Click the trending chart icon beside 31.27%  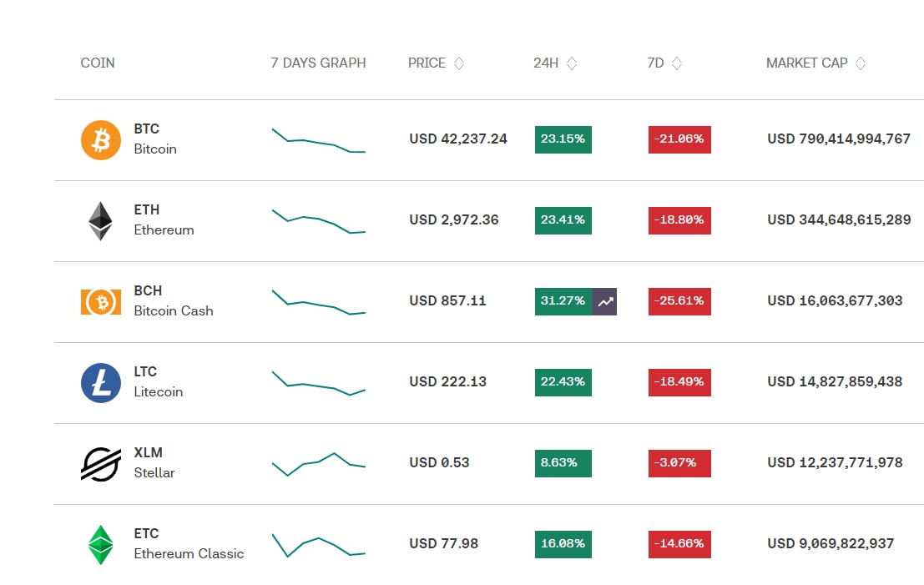click(x=604, y=301)
